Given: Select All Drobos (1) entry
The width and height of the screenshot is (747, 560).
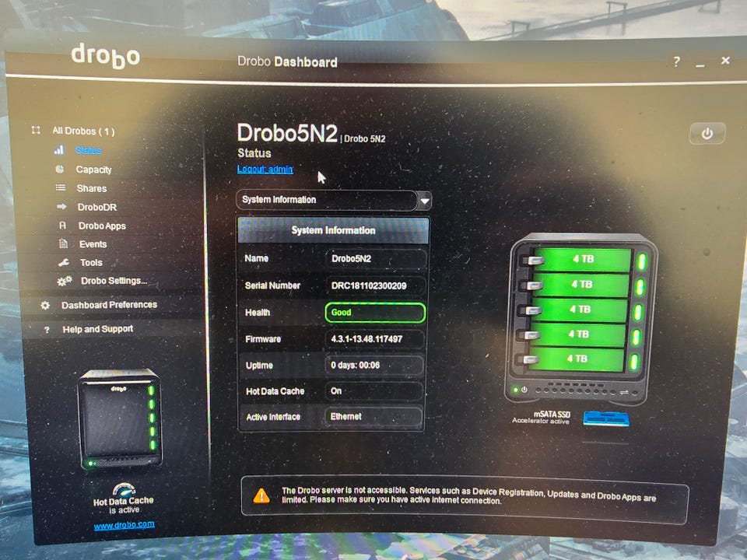Looking at the screenshot, I should [x=84, y=131].
